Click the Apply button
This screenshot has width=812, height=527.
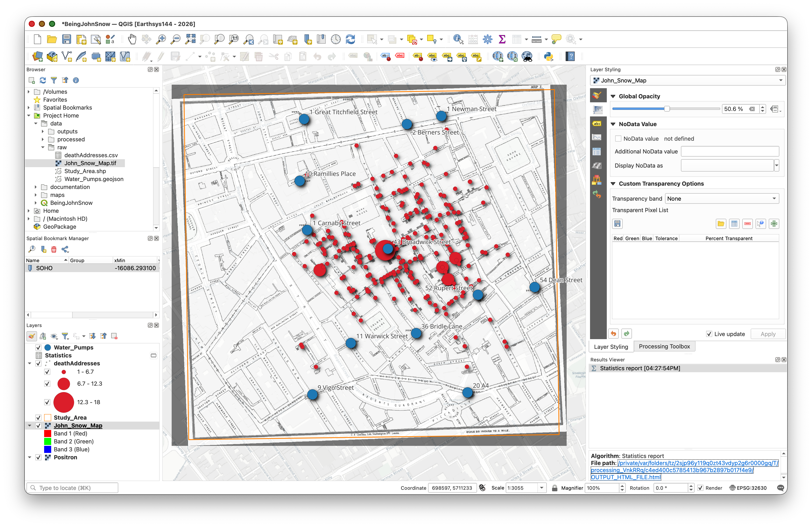point(768,334)
